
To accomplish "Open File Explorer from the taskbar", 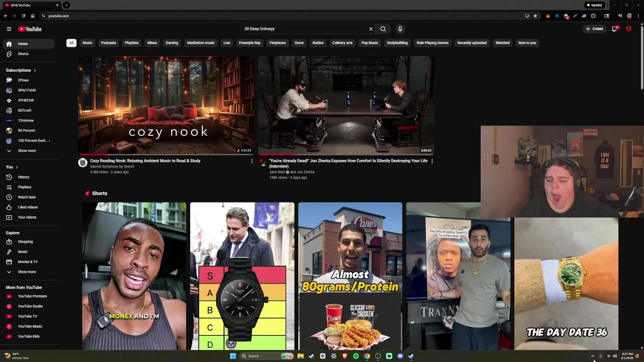I will pyautogui.click(x=300, y=356).
